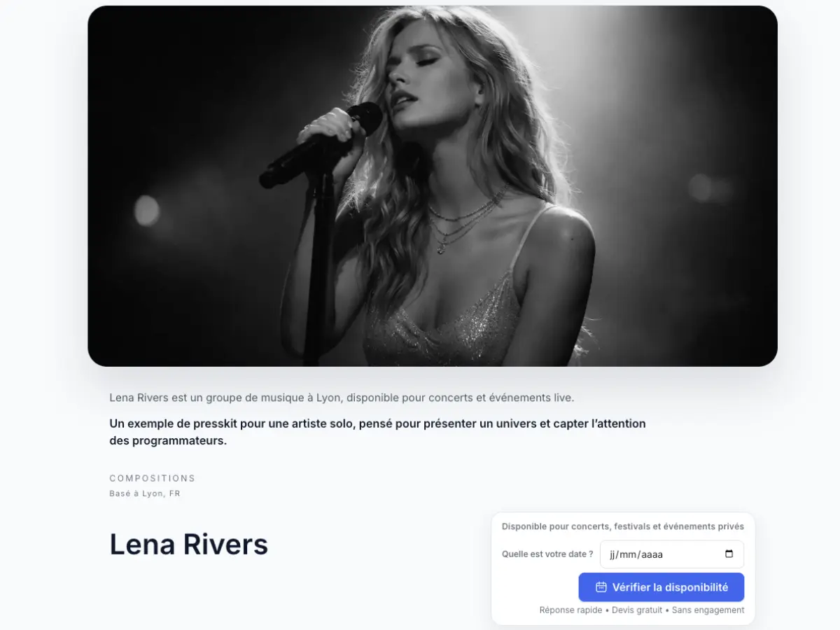Select the month segment 'mm' of the date
Image resolution: width=840 pixels, height=630 pixels.
[x=630, y=554]
